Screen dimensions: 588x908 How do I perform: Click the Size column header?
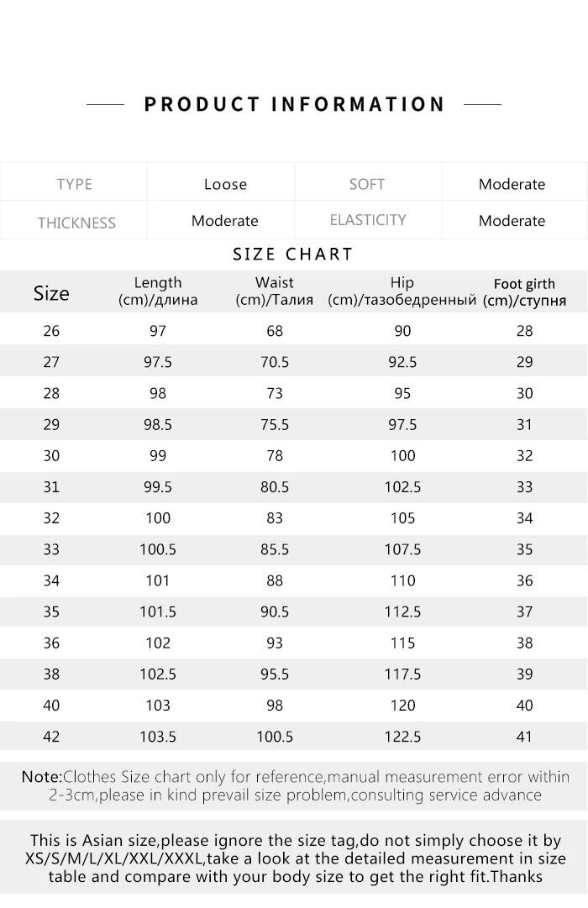point(51,293)
